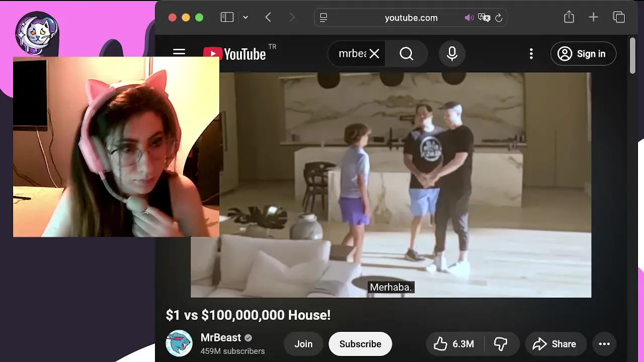Open the Safari Share icon
644x362 pixels.
[x=569, y=17]
